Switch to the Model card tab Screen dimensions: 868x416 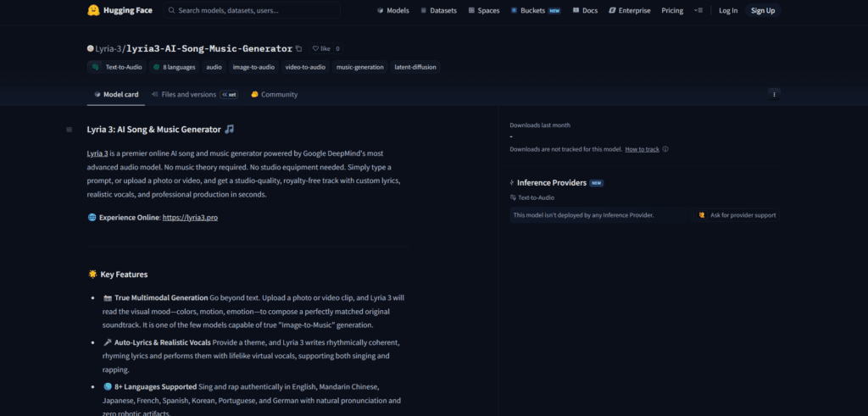click(x=116, y=95)
